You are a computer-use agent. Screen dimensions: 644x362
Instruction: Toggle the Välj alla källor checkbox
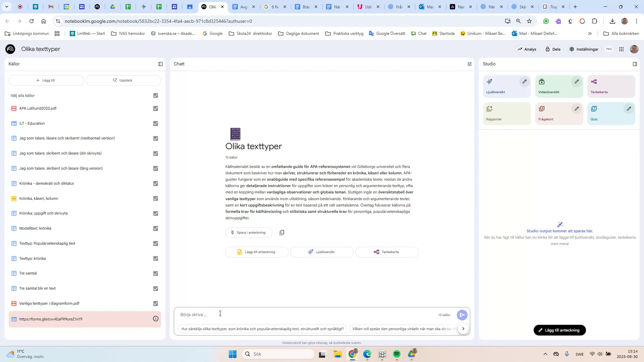(155, 96)
